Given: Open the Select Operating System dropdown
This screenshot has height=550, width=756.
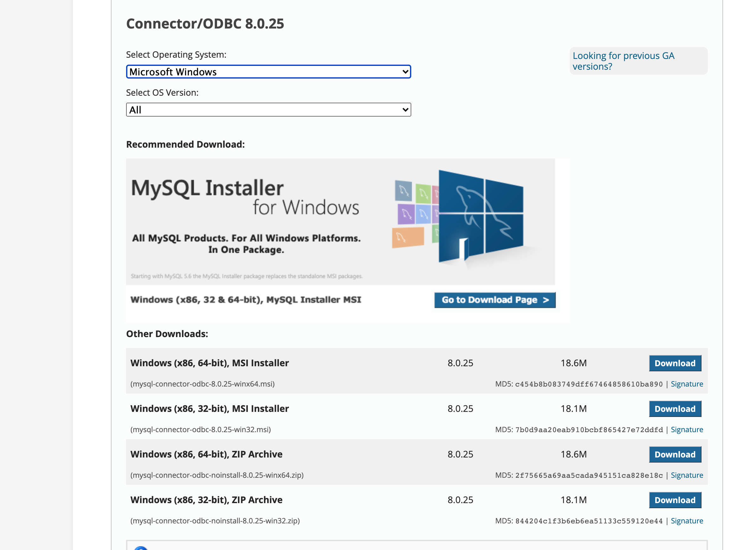Looking at the screenshot, I should pyautogui.click(x=268, y=72).
